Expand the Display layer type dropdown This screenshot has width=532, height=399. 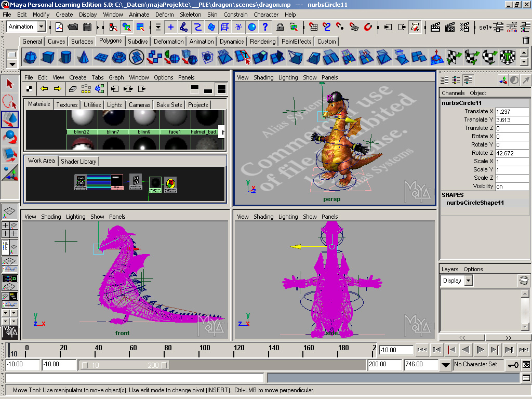[x=468, y=281]
